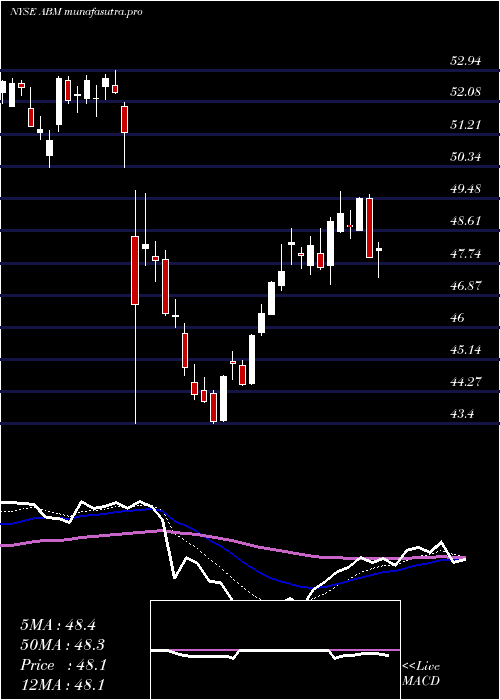Screen dimensions: 500x700
Task: Click the large red gap-down candle
Action: (x=135, y=270)
